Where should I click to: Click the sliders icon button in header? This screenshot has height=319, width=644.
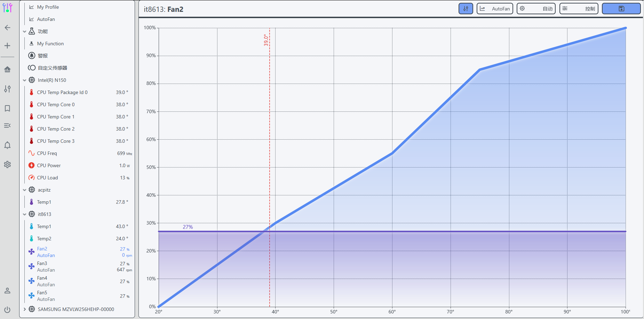466,9
